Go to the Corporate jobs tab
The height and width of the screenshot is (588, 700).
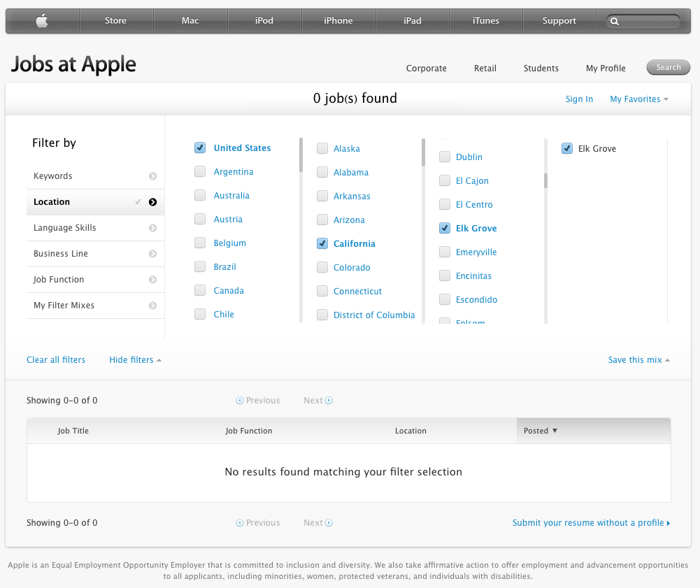coord(427,69)
